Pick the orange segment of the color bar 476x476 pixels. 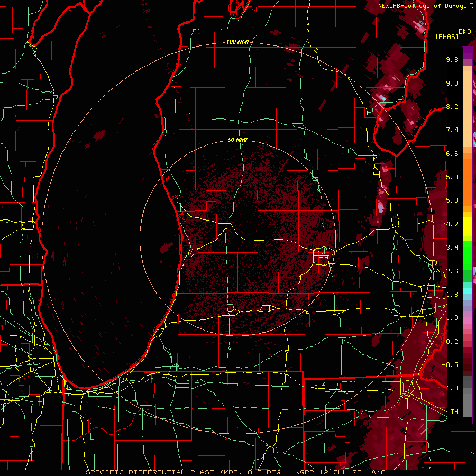click(x=467, y=179)
